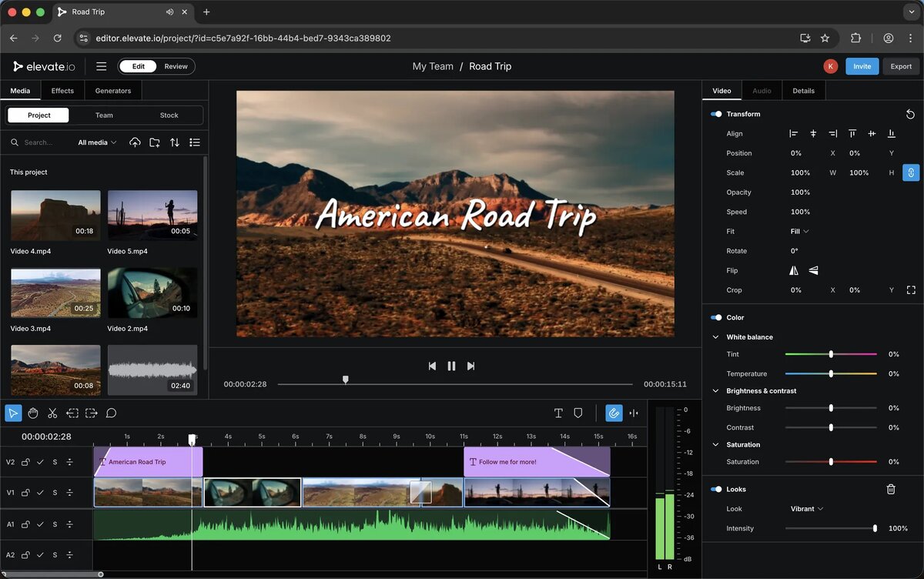Toggle the Transform switch off
This screenshot has height=579, width=924.
point(716,114)
